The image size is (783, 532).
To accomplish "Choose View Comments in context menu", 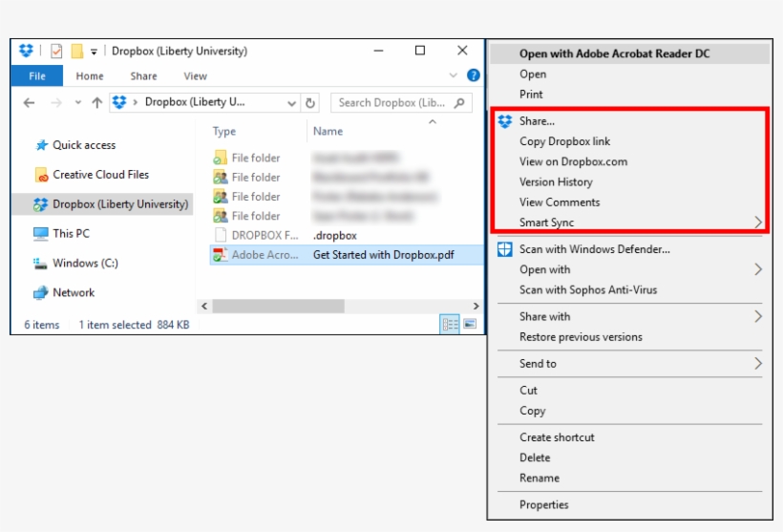I will click(x=630, y=202).
